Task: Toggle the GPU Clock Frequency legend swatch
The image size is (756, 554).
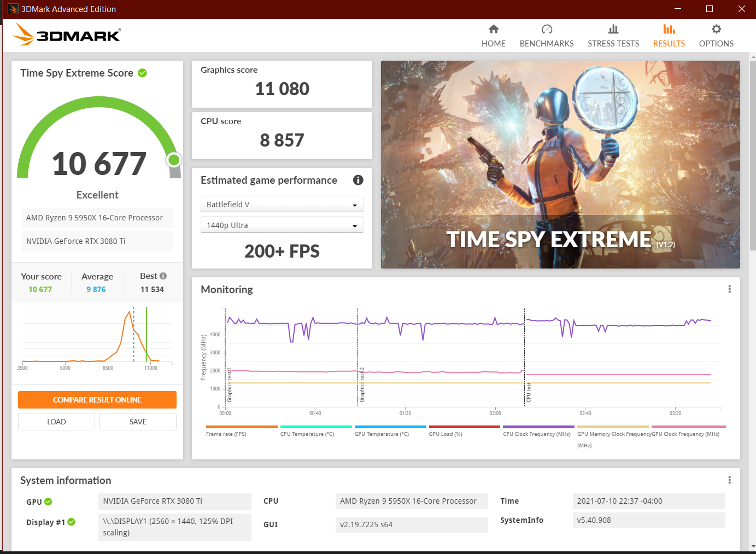Action: [689, 427]
